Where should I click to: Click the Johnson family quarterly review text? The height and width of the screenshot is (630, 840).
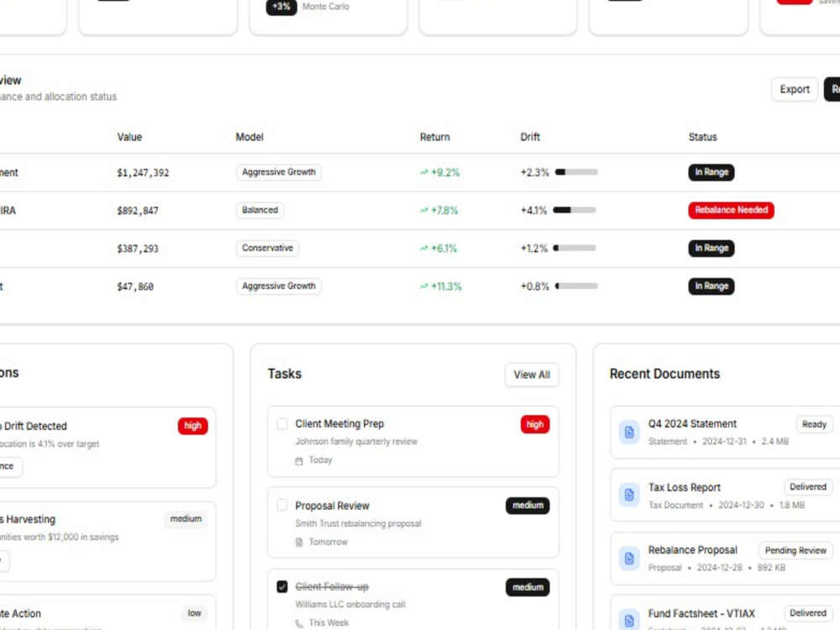pos(356,442)
